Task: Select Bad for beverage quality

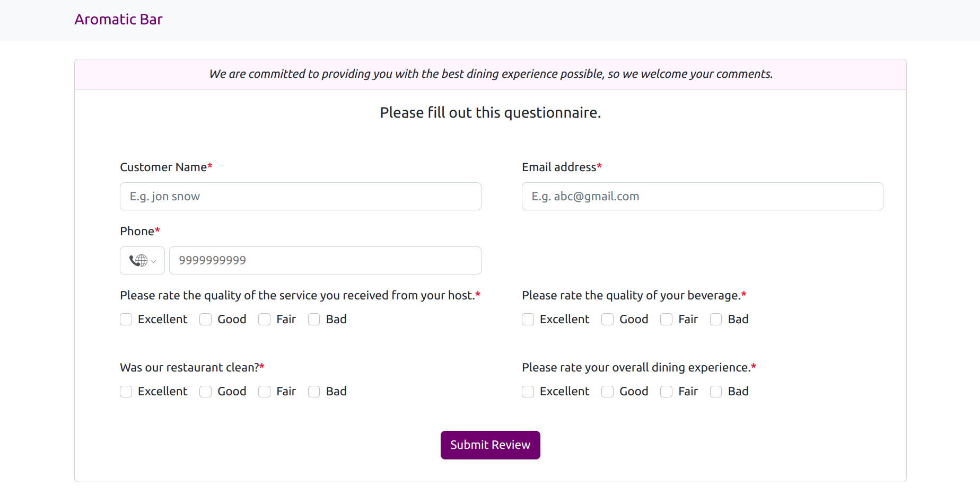Action: tap(716, 320)
